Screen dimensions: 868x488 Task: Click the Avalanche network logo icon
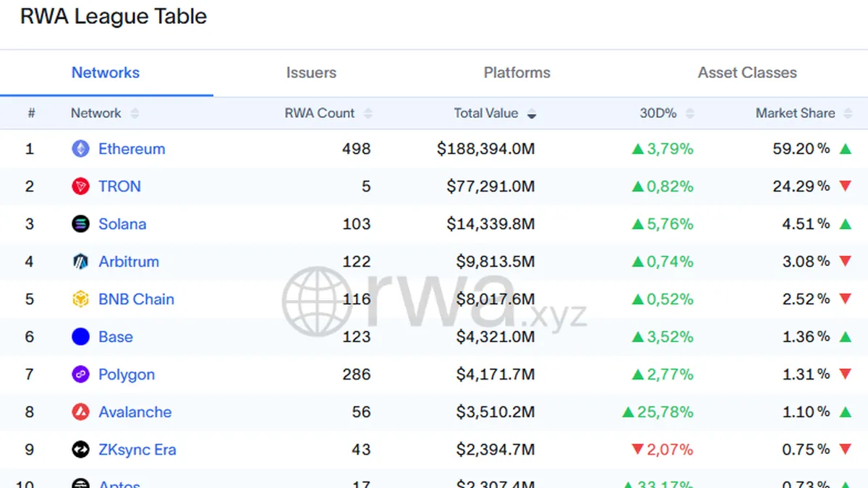80,412
